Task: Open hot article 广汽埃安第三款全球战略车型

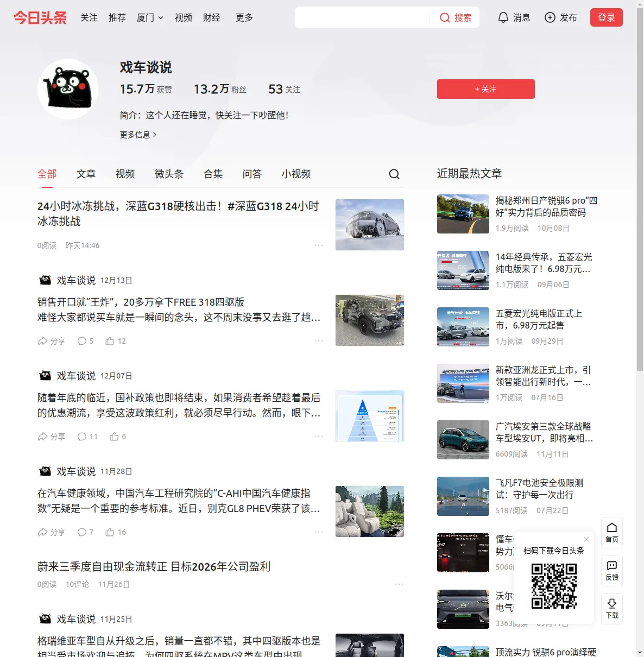Action: (x=544, y=432)
